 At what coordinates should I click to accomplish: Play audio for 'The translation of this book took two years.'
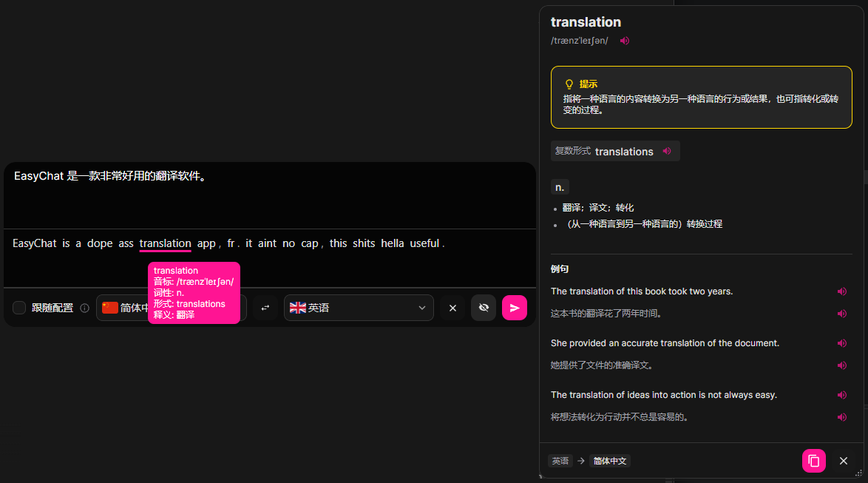point(842,291)
